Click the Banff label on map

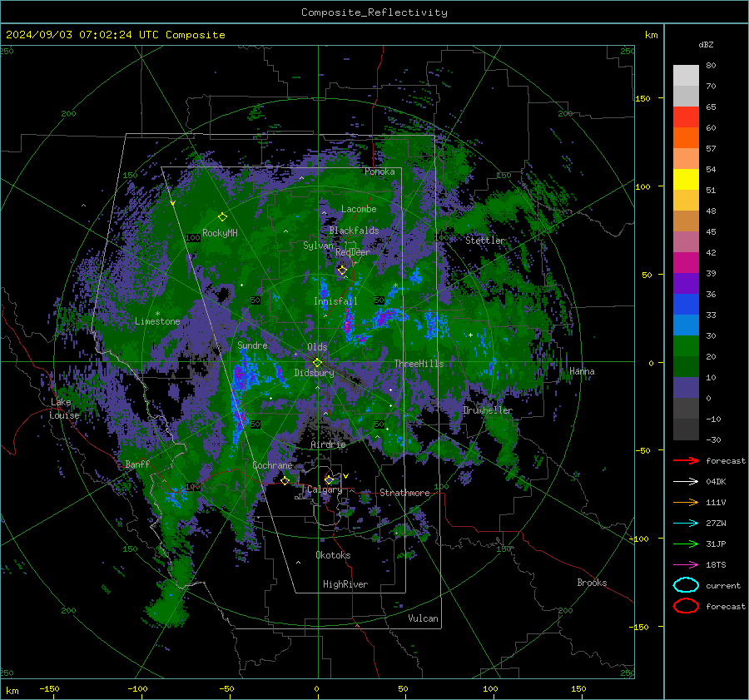[137, 464]
